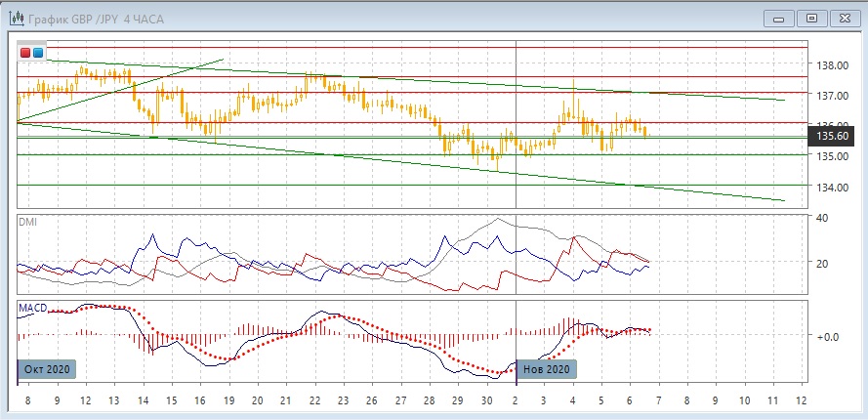Click date 14 on the time axis
The width and height of the screenshot is (868, 420).
[143, 401]
